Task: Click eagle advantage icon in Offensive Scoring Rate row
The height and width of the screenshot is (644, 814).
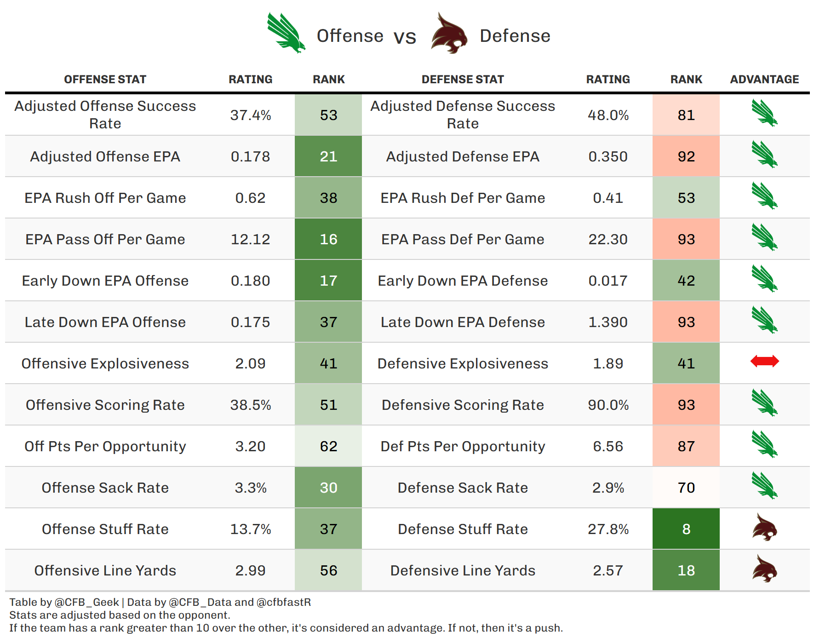Action: [764, 403]
